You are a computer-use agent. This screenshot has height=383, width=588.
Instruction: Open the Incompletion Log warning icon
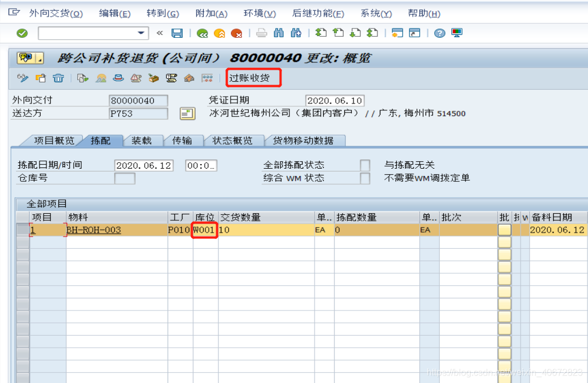tap(136, 78)
